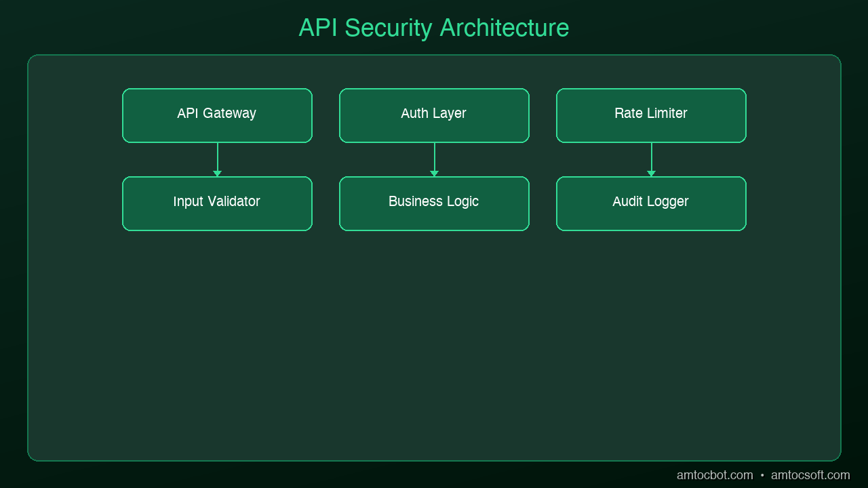868x488 pixels.
Task: Click arrow from Rate Limiter to Audit Logger
Action: [651, 159]
